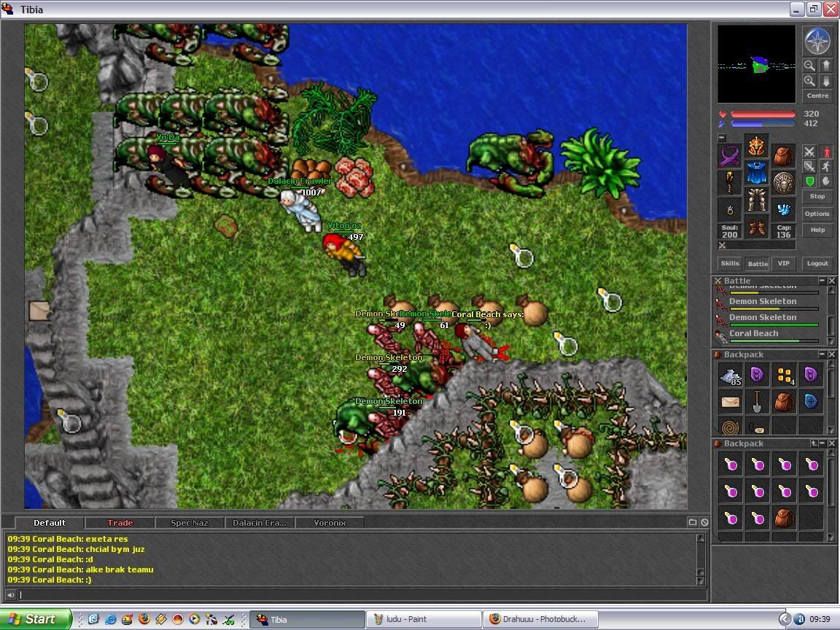Open the Skills window
840x630 pixels.
tap(730, 263)
